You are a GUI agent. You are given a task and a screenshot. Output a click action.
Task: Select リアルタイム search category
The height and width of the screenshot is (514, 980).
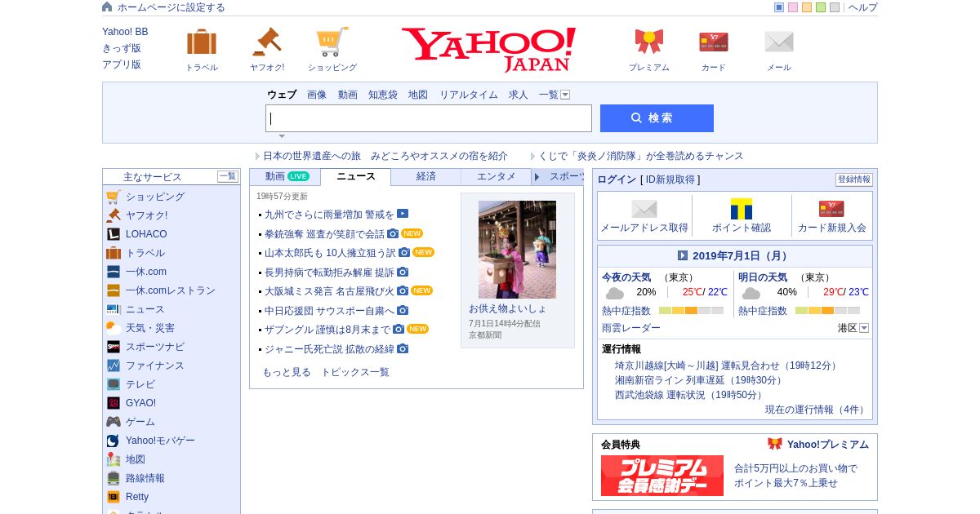pyautogui.click(x=469, y=95)
